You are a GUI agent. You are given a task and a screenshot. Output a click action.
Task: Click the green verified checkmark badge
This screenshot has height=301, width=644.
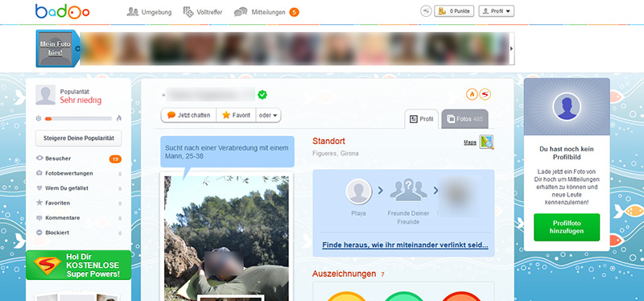[x=262, y=95]
